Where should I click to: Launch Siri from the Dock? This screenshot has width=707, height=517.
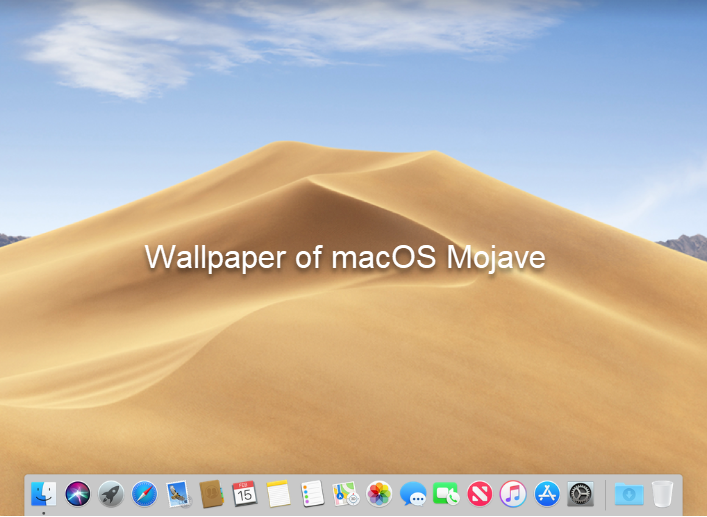click(x=77, y=493)
